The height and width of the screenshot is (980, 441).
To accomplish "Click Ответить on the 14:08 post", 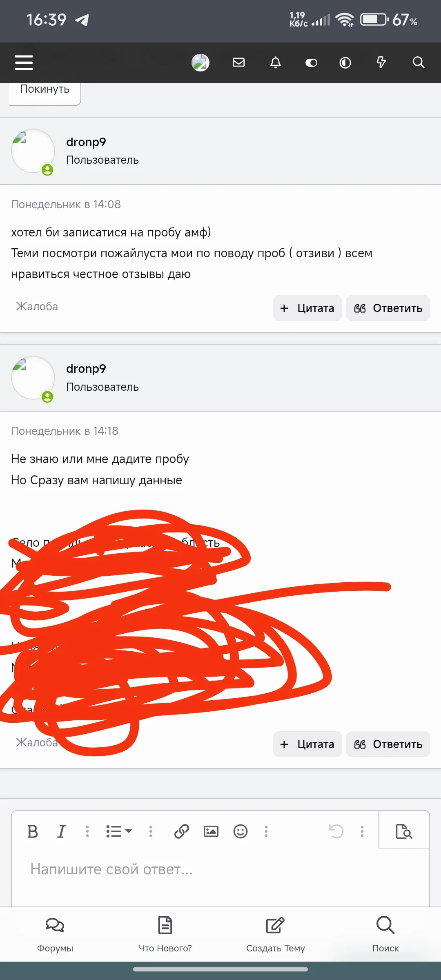I will 388,308.
